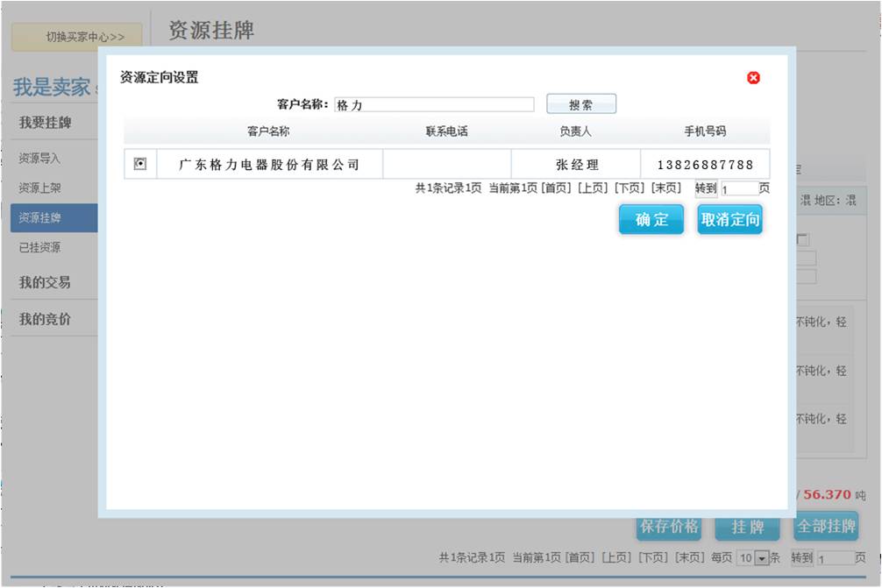Open the 资源上架 sidebar item
Viewport: 882px width, 588px height.
[x=40, y=188]
